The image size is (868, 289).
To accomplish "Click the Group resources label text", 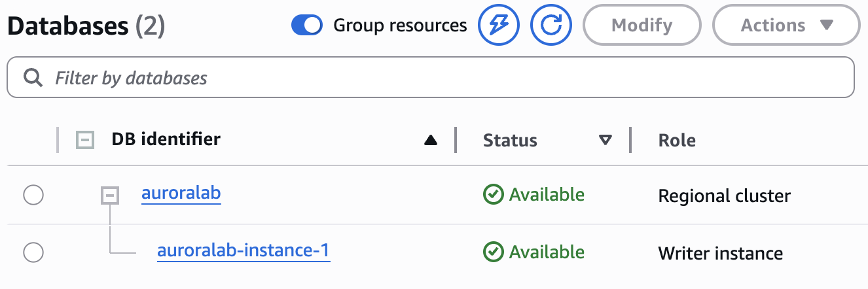I will (400, 25).
